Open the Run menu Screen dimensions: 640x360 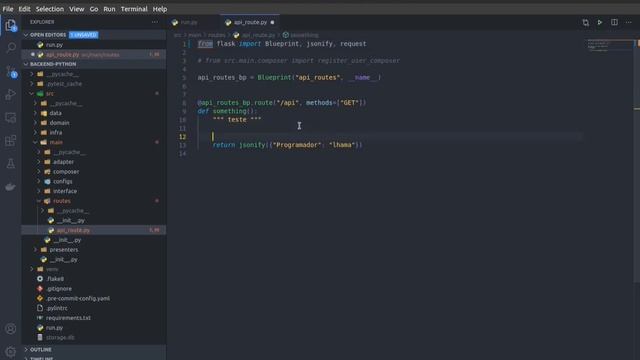pyautogui.click(x=109, y=9)
